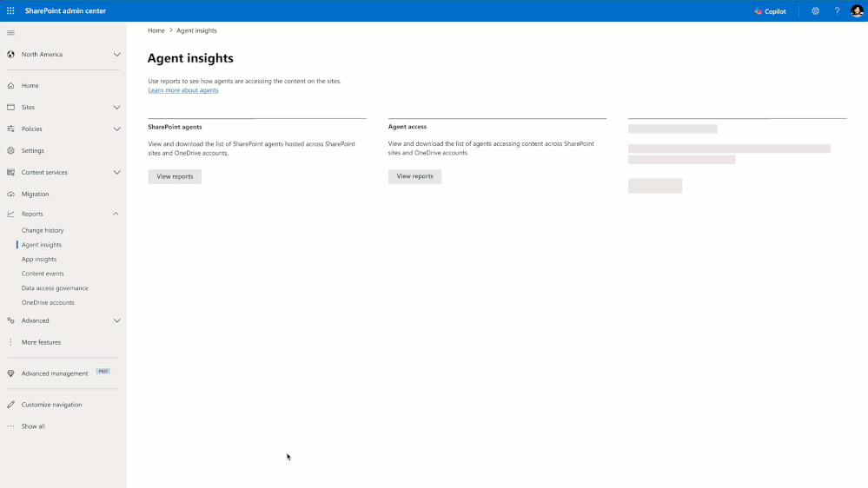Click the SharePoint admin center title
The height and width of the screenshot is (488, 868).
(65, 11)
